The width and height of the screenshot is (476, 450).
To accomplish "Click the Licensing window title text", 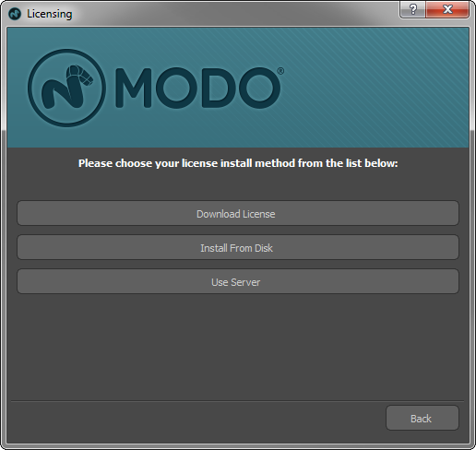I will pos(50,14).
